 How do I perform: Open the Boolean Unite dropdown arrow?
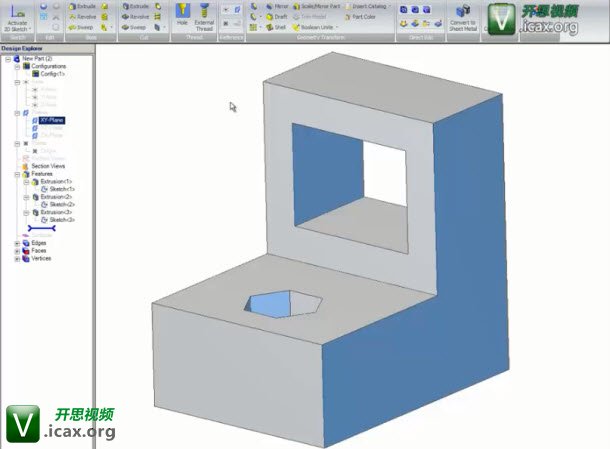coord(337,27)
